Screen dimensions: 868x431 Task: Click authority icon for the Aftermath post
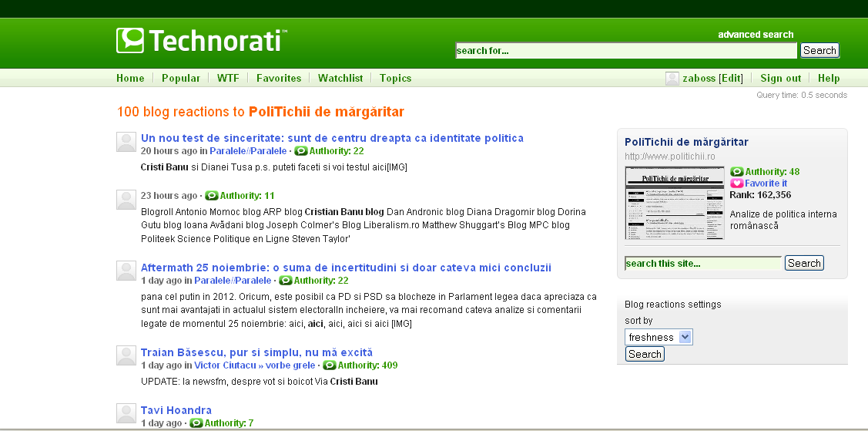(x=285, y=281)
